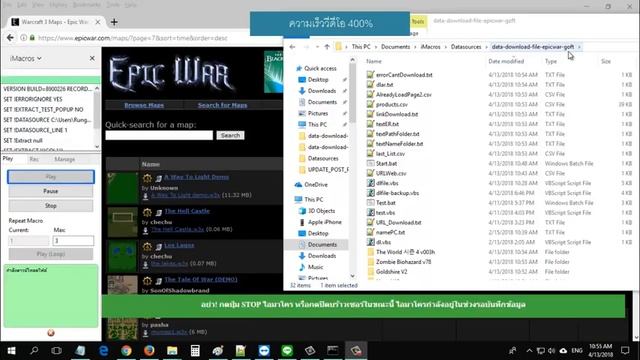
Task: Click the Goldshire V2 folder icon
Action: 370,272
